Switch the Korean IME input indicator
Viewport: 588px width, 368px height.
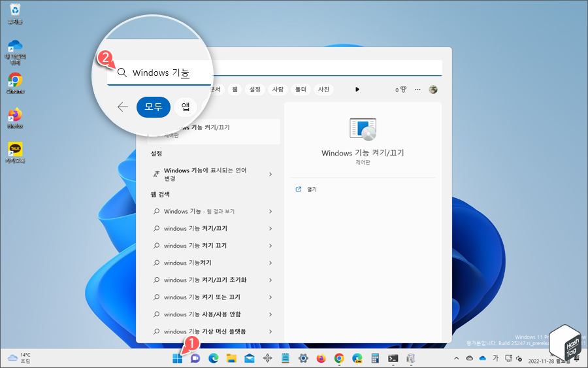pos(495,358)
